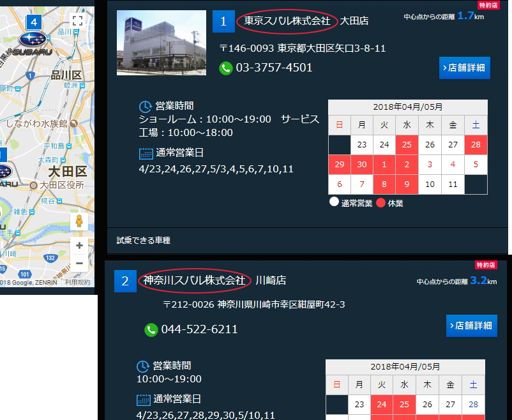
Task: Select date 24 in Kawasaki store calendar
Action: 381,405
